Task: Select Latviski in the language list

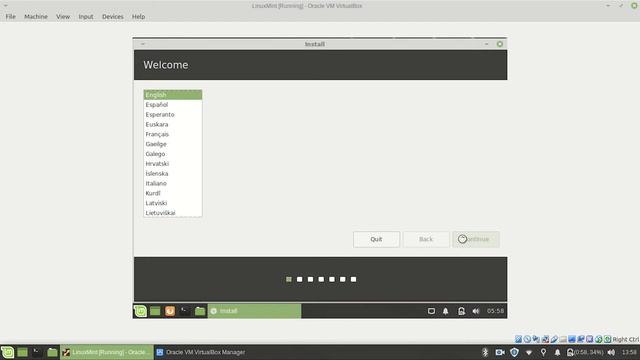Action: coord(173,203)
